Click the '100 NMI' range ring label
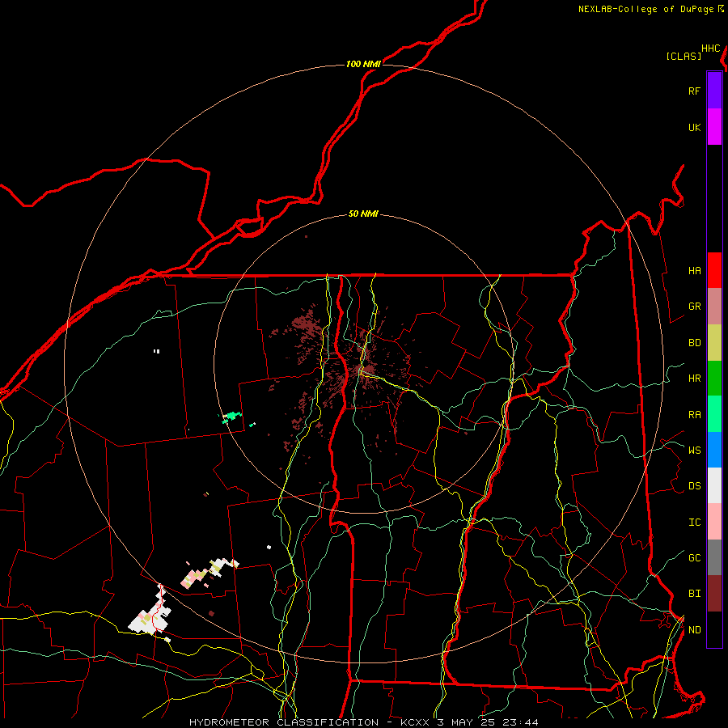Screen dimensions: 728x728 [x=363, y=64]
